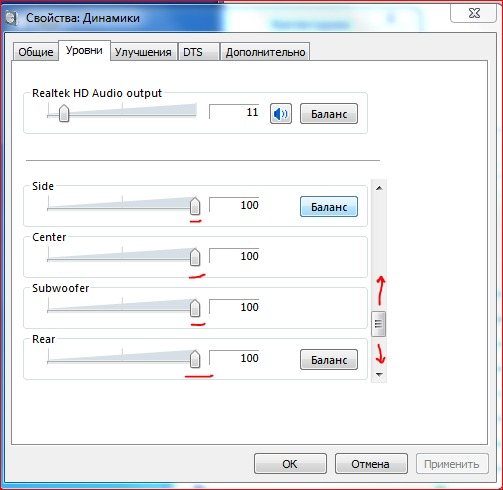Click the Side level value field
The height and width of the screenshot is (490, 503).
[234, 205]
